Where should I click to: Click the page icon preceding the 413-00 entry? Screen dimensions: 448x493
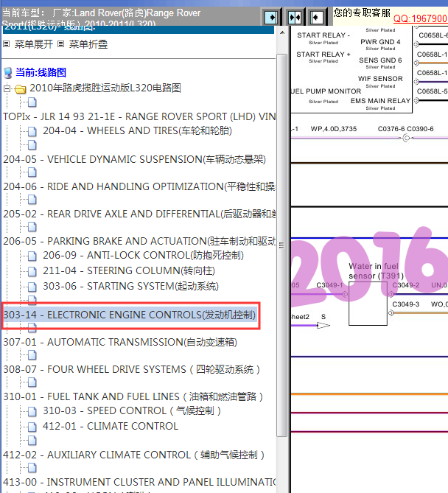pos(32,468)
